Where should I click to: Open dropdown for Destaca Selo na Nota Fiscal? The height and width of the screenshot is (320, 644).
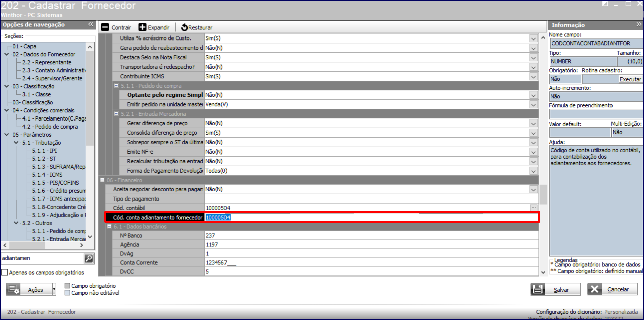pos(534,58)
